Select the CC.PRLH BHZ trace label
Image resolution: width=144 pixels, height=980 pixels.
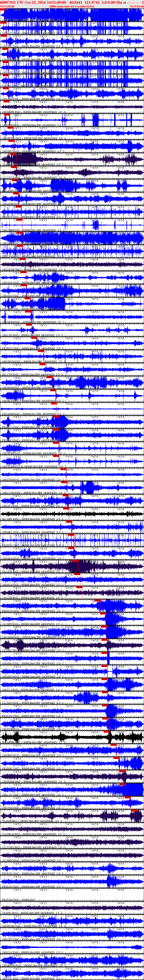click(x=34, y=833)
